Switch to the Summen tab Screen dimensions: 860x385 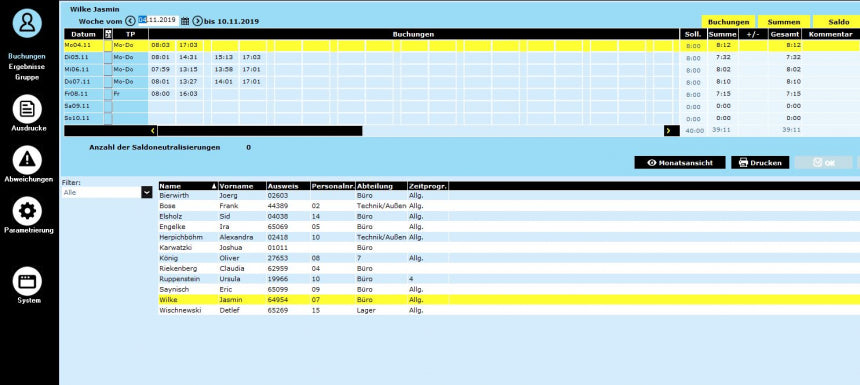click(783, 22)
